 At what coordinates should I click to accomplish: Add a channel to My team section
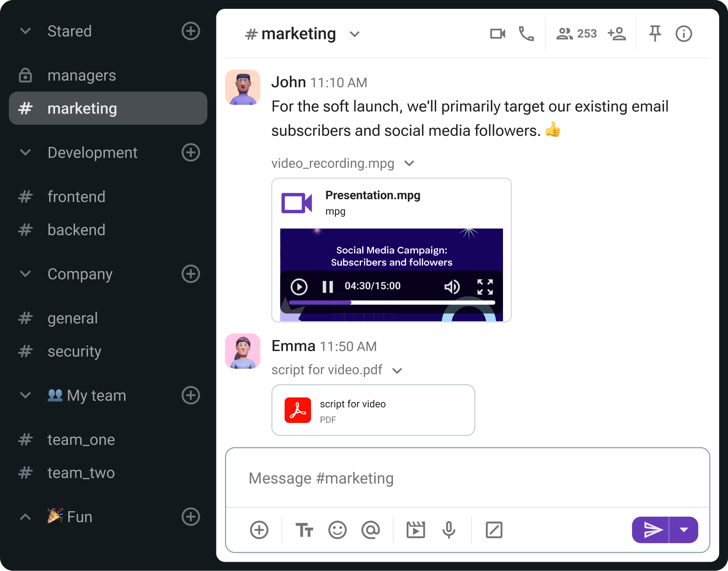tap(191, 395)
